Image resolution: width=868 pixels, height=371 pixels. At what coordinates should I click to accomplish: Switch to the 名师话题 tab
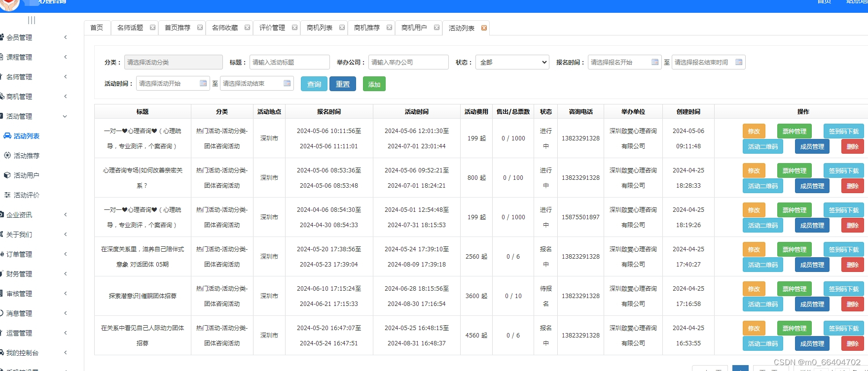coord(130,28)
